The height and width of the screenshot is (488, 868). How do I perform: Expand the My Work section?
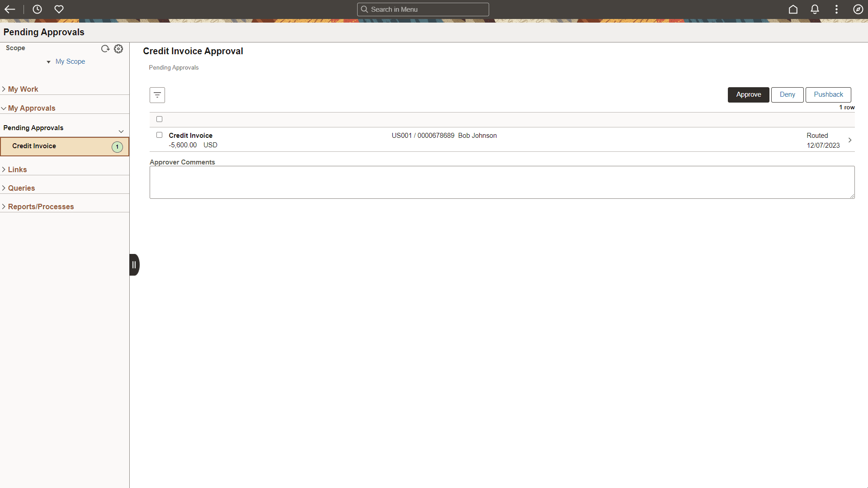pyautogui.click(x=23, y=89)
